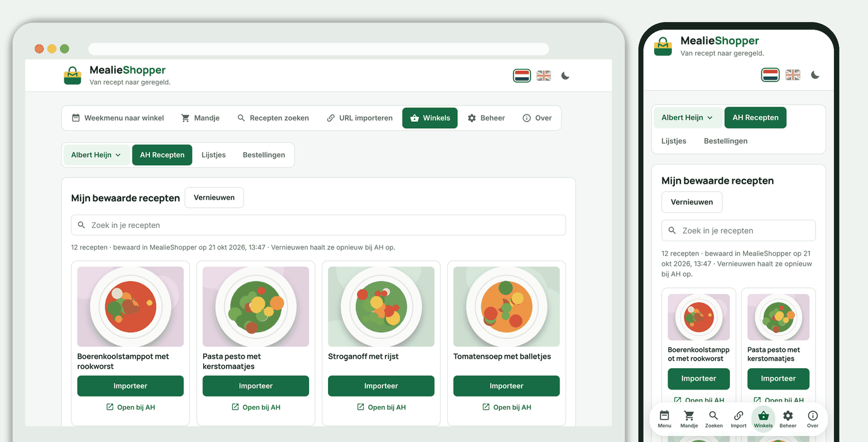This screenshot has height=442, width=868.
Task: Go to Recepten zoeken tab
Action: 273,118
